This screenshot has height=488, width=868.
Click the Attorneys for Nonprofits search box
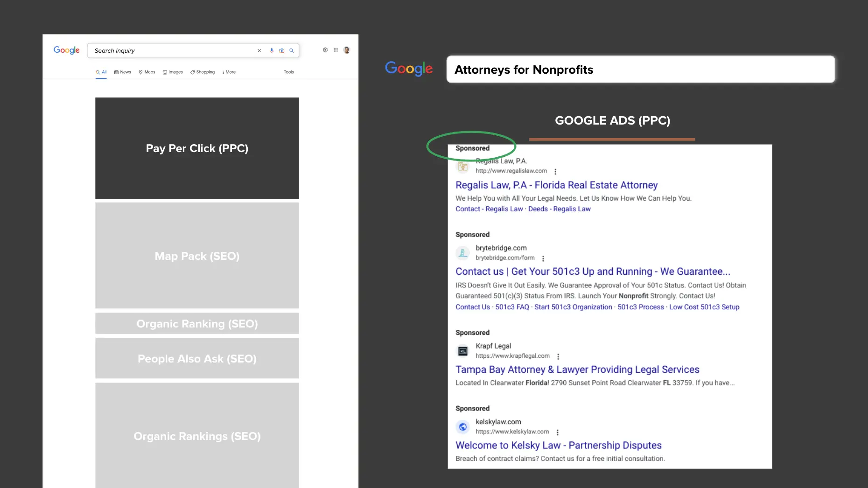[x=641, y=70]
